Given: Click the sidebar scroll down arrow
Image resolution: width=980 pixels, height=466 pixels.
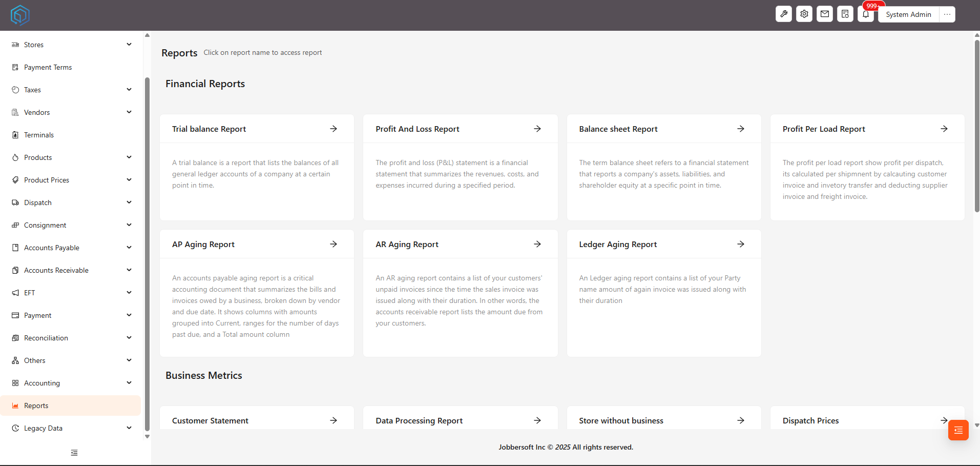Looking at the screenshot, I should 147,437.
